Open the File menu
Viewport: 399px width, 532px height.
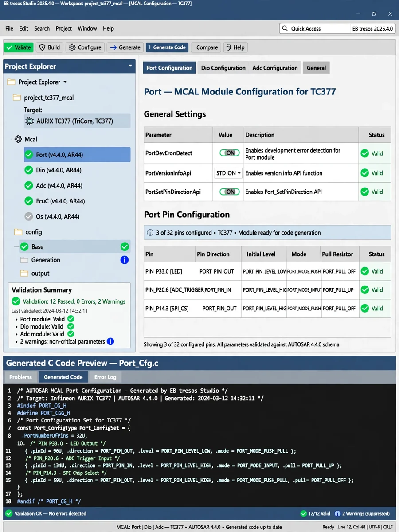9,28
